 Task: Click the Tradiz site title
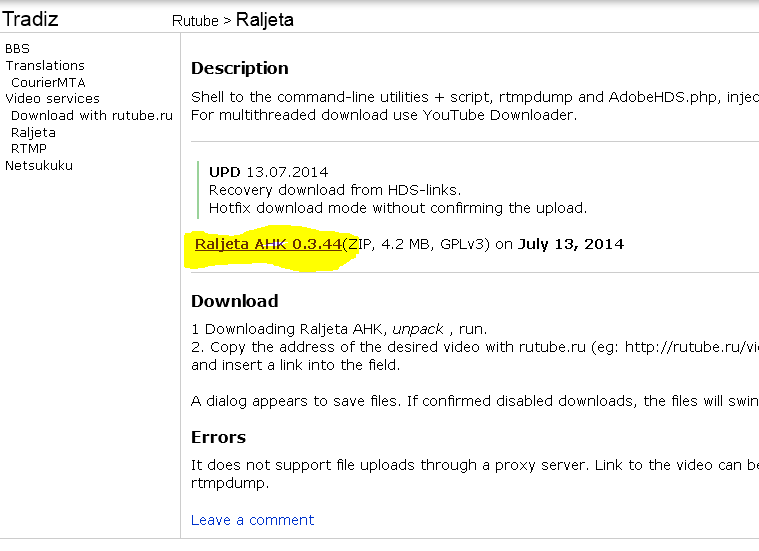(31, 19)
